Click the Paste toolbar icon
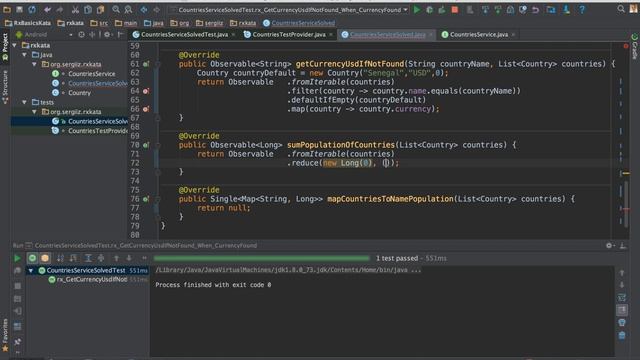Image resolution: width=640 pixels, height=360 pixels. [100, 9]
